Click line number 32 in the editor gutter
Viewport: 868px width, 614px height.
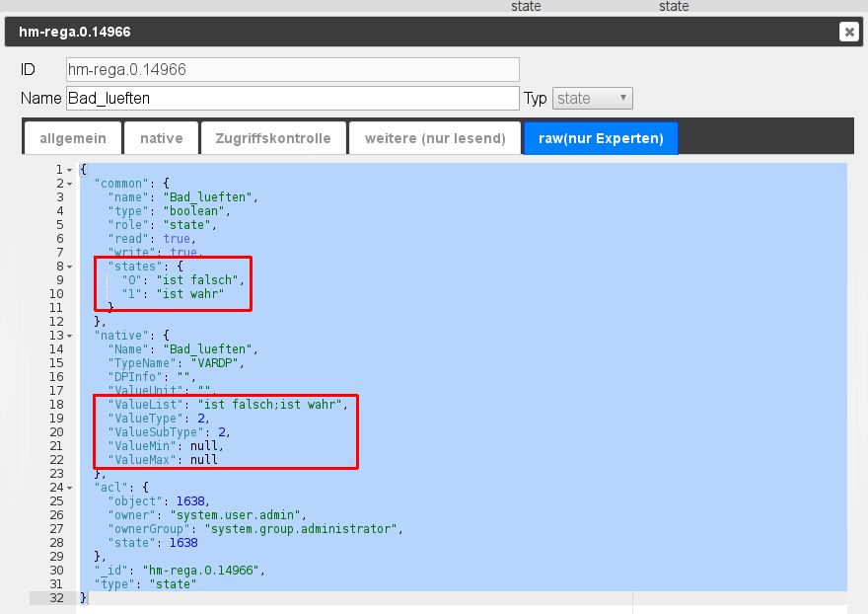[55, 598]
